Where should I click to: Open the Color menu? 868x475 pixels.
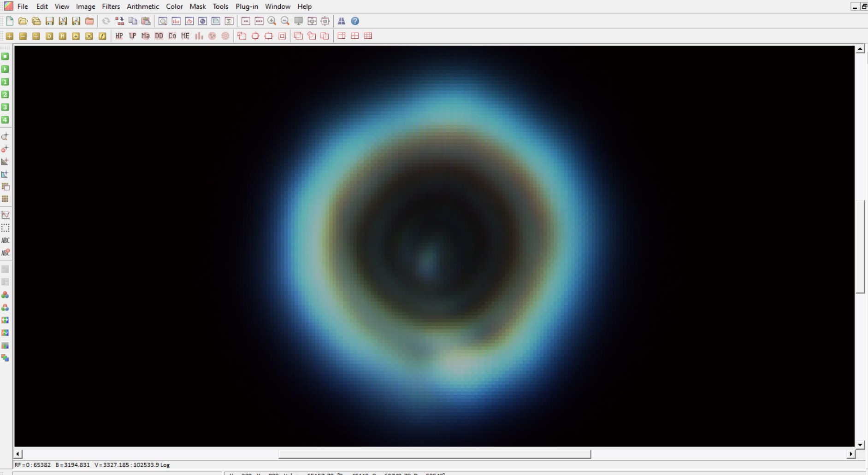click(x=174, y=6)
